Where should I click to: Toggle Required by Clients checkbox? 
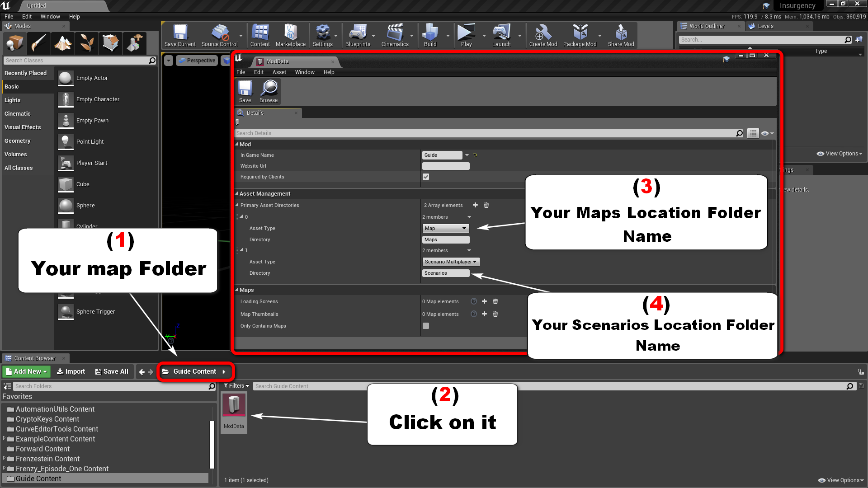[x=426, y=177]
